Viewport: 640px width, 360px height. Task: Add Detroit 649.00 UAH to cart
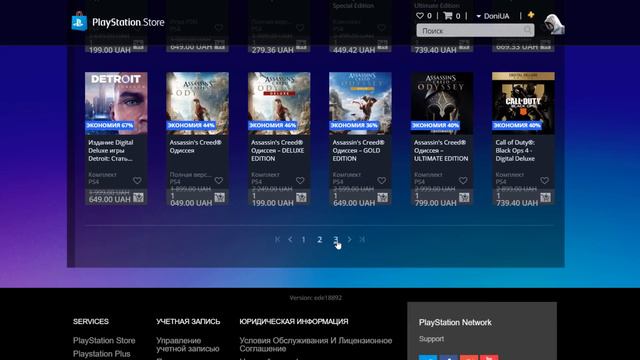[x=138, y=198]
